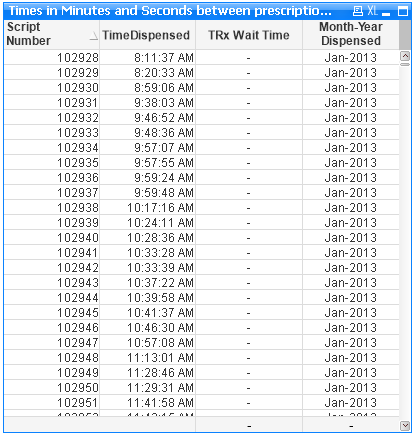The image size is (412, 434).
Task: Select script number 102951
Action: (78, 403)
